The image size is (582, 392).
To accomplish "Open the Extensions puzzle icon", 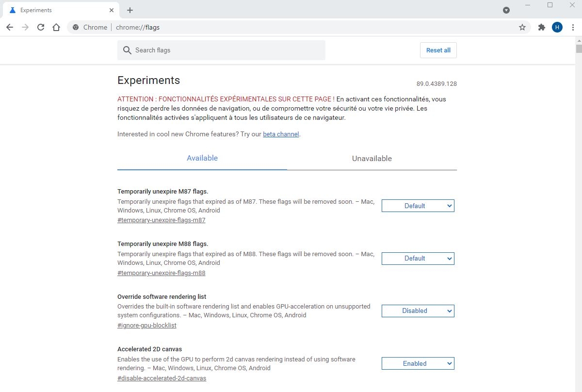I will 542,28.
